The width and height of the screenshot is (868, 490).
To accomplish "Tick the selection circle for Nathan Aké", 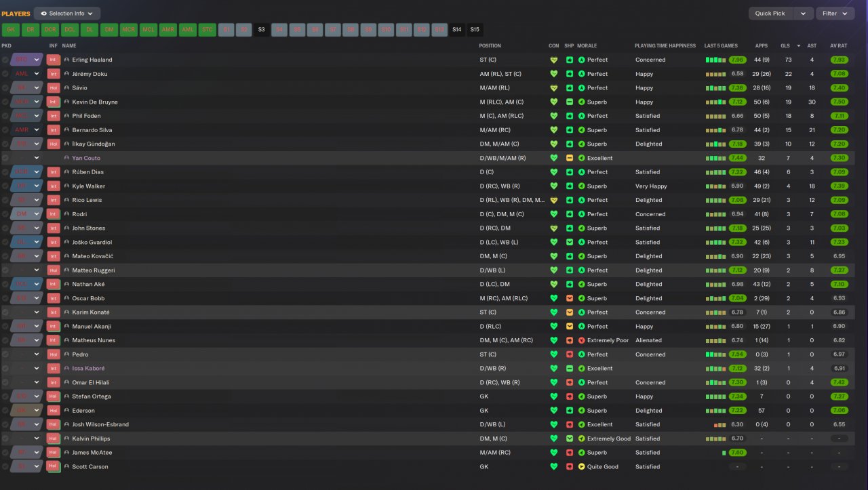I will pyautogui.click(x=5, y=284).
